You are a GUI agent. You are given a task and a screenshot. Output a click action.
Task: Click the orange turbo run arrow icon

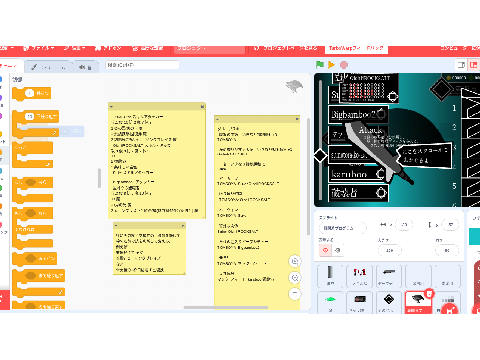pos(331,65)
